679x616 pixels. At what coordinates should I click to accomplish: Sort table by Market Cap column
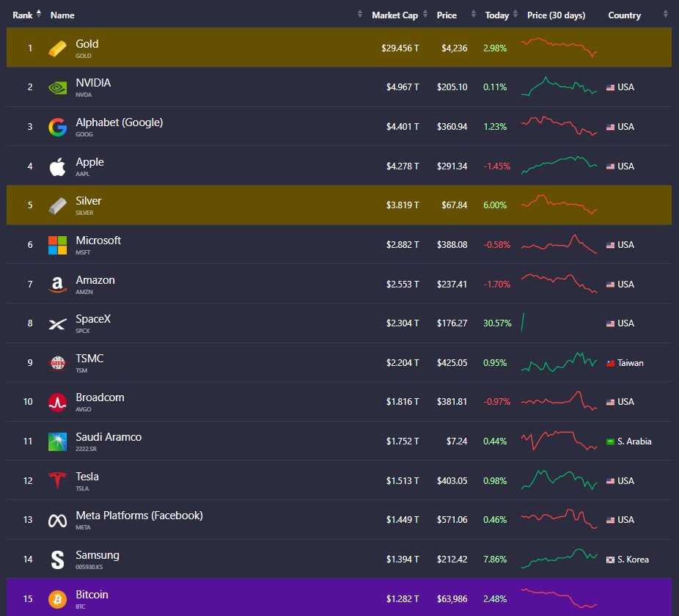coord(399,15)
